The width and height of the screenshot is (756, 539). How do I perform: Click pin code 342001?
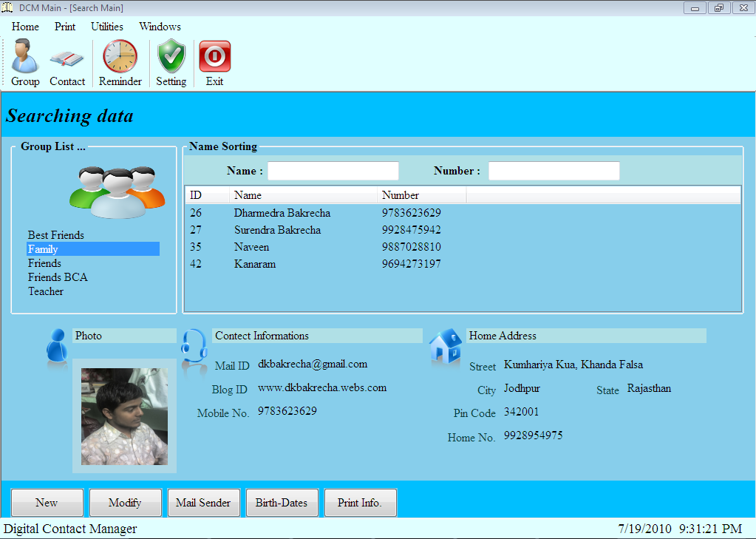pyautogui.click(x=521, y=412)
